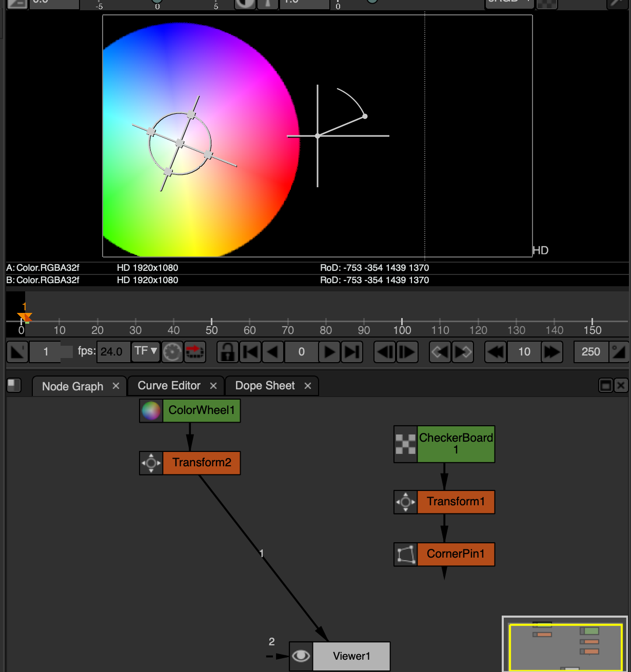This screenshot has height=672, width=631.
Task: Click the playback out point field 250
Action: point(591,352)
